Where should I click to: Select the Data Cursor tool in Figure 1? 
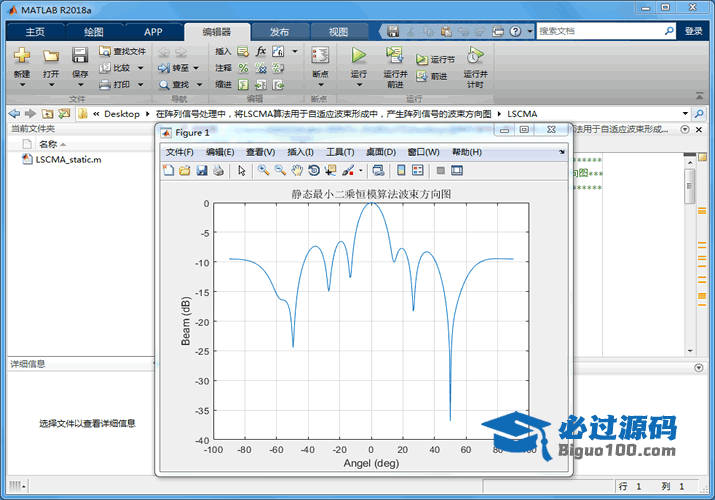click(x=330, y=170)
